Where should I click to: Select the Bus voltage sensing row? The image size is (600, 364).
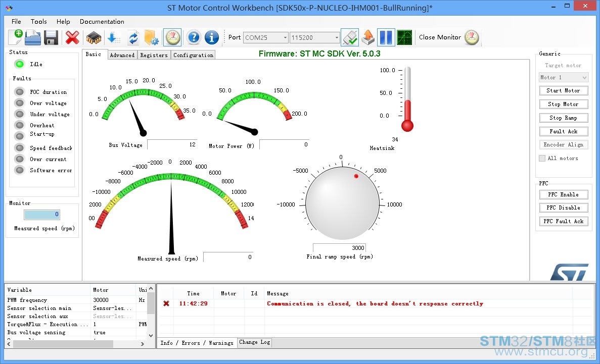tap(76, 332)
